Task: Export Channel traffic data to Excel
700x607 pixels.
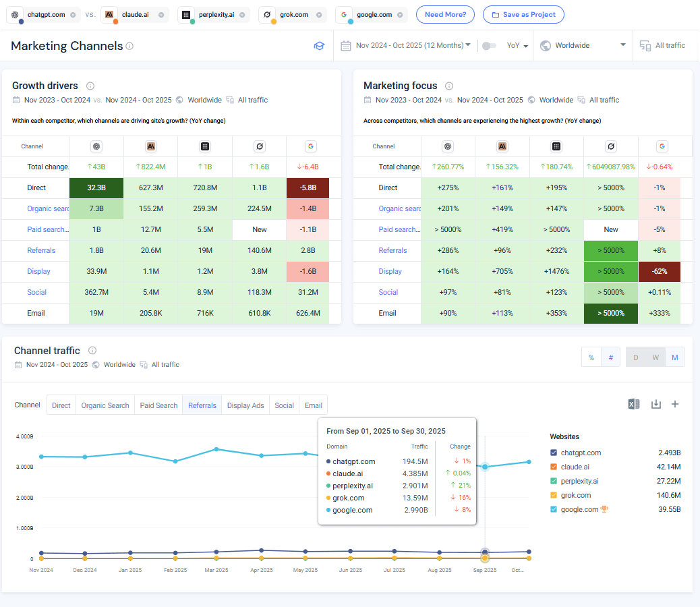Action: [x=633, y=403]
